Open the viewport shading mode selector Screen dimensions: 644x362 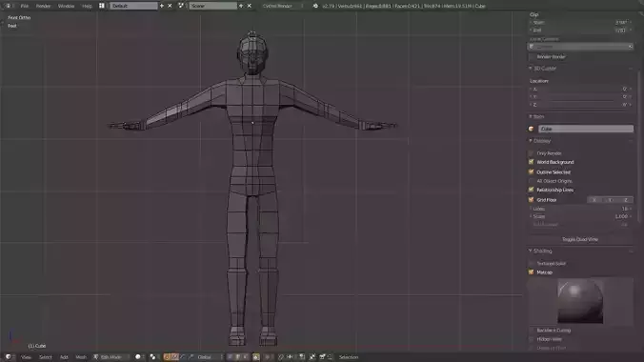point(139,356)
